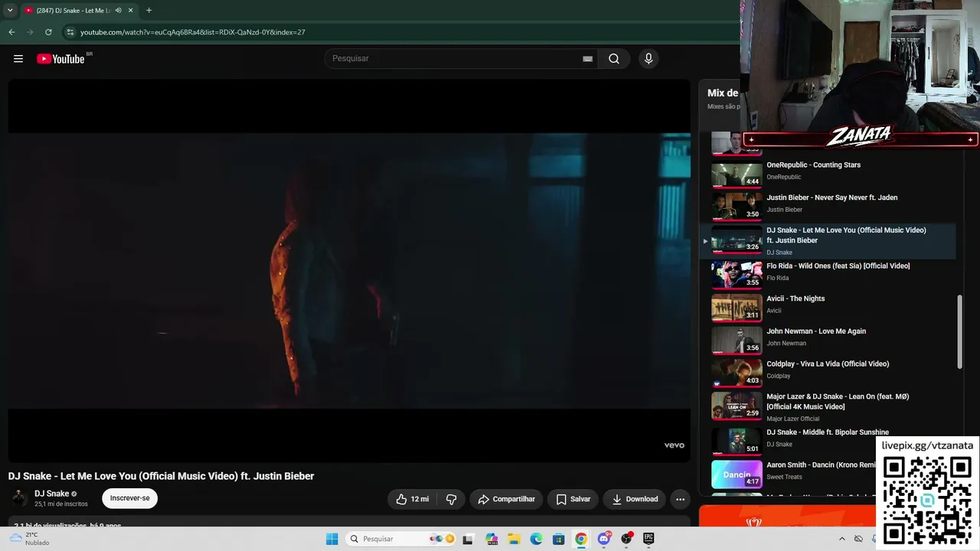Dislike the video with thumbs down
The width and height of the screenshot is (980, 551).
pos(452,499)
